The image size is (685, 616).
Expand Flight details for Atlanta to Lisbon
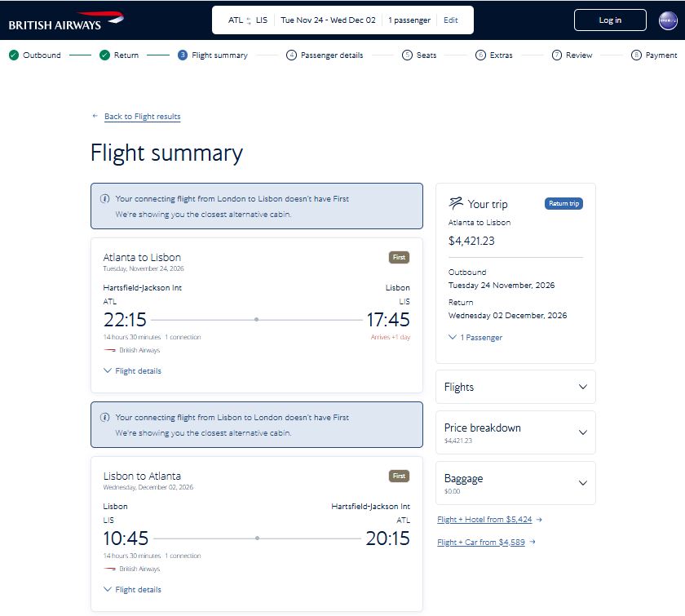pyautogui.click(x=132, y=370)
